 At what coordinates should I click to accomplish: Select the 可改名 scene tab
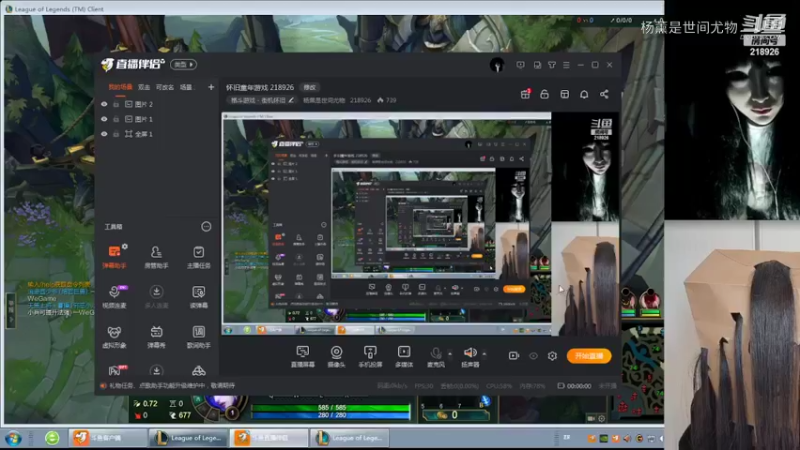click(x=164, y=87)
